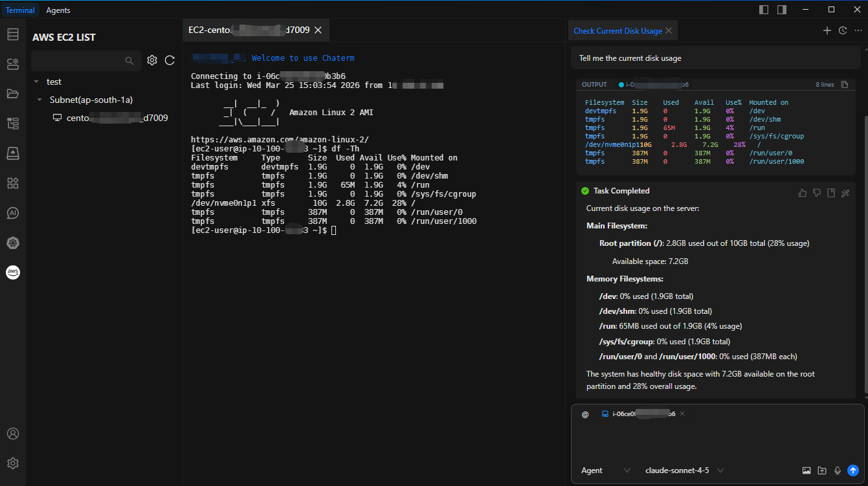Click the bookmark icon next to thumbs down
Image resolution: width=868 pixels, height=486 pixels.
coord(831,192)
